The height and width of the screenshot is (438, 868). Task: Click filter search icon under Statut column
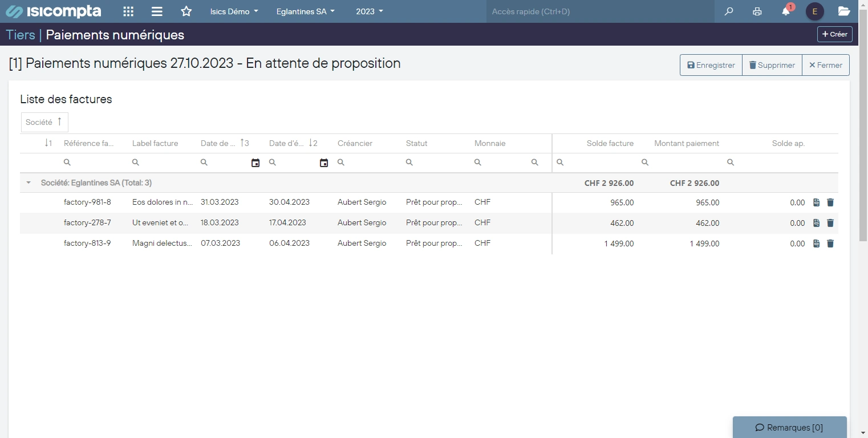click(409, 163)
